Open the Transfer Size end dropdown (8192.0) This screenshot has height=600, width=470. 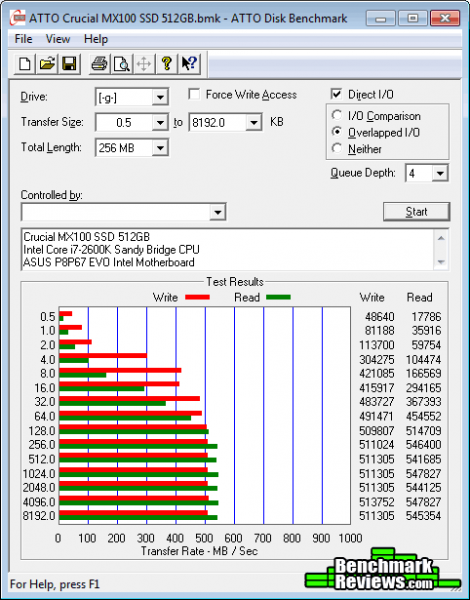point(253,123)
